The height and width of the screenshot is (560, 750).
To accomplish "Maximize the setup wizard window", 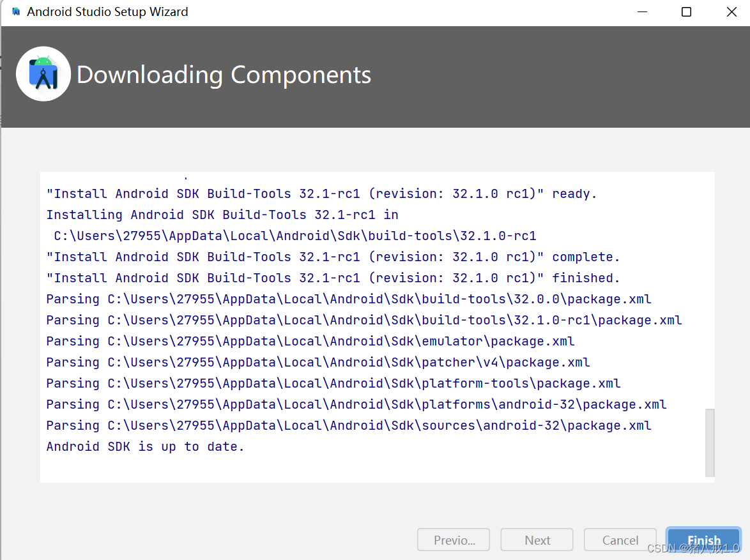I will 686,11.
